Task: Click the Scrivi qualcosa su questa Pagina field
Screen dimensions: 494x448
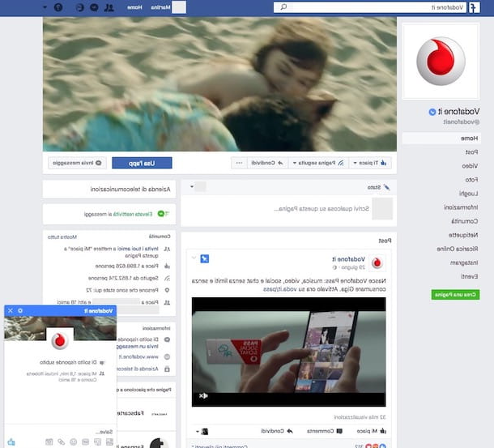Action: coord(322,209)
